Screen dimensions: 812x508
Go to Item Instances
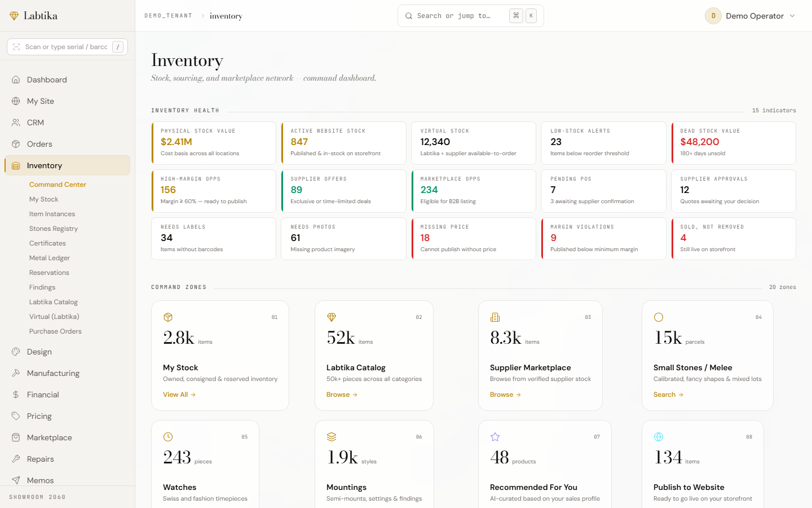[x=52, y=214]
